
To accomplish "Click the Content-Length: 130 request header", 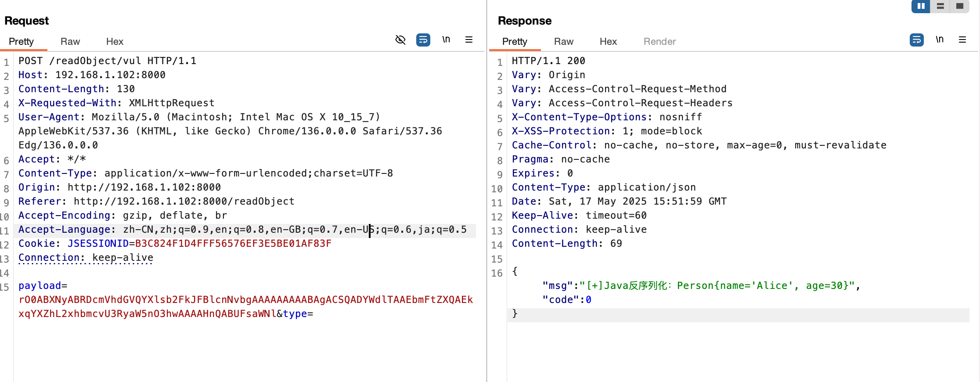I will [76, 89].
